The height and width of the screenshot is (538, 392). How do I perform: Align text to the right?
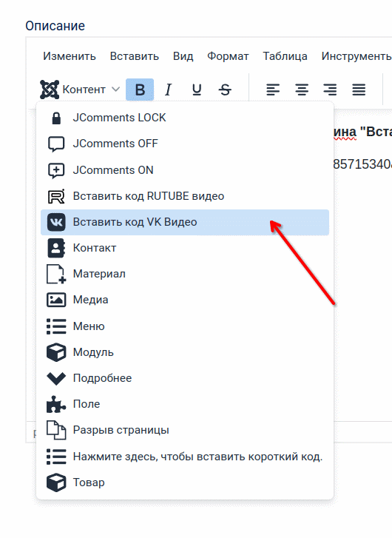click(330, 90)
